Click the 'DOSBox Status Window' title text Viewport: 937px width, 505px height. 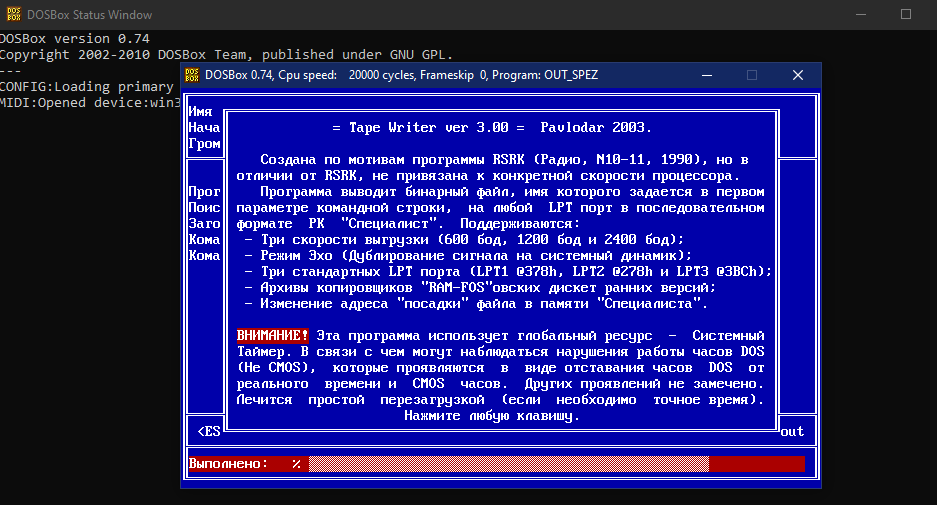90,14
